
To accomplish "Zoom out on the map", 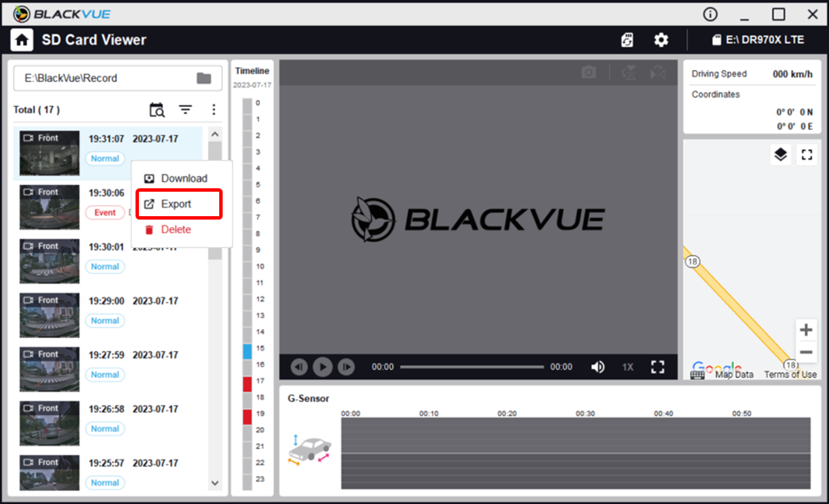I will point(806,352).
